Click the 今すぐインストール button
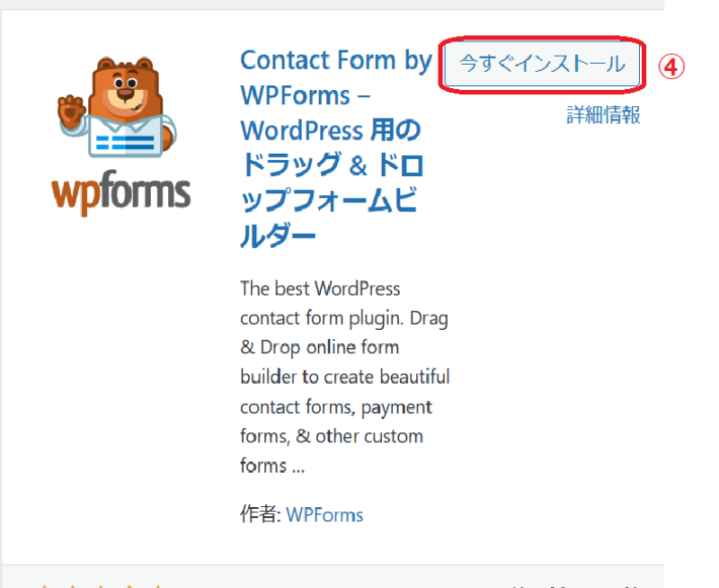This screenshot has height=588, width=719. coord(542,64)
